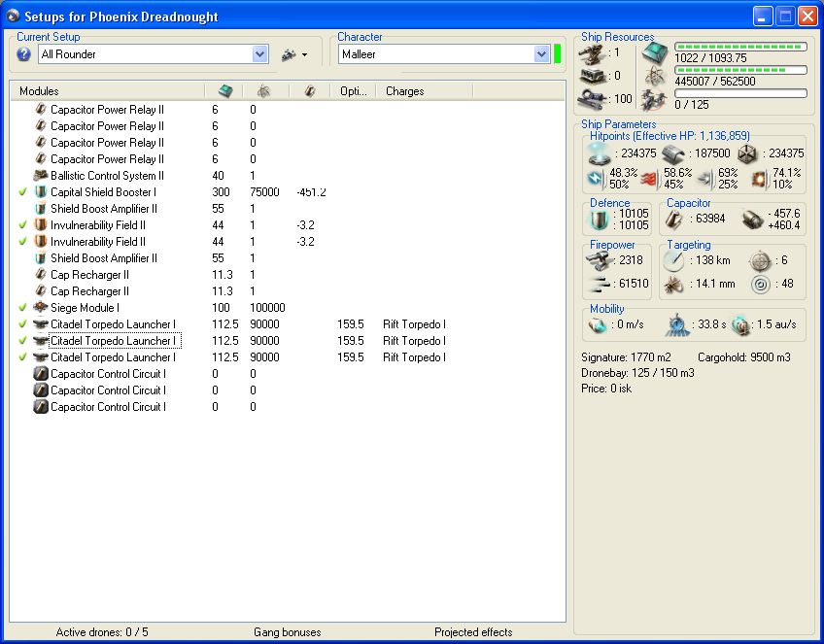The image size is (824, 644).
Task: Click the blue help question mark icon
Action: pos(23,54)
